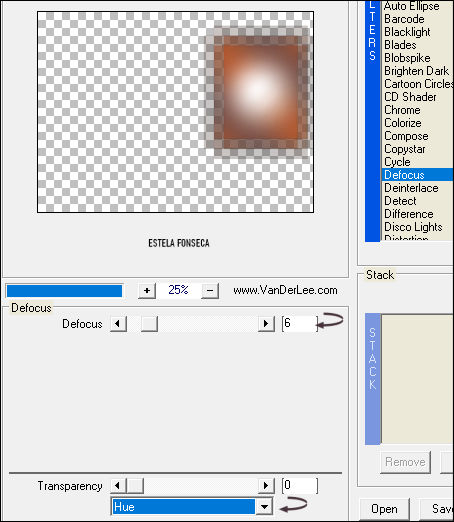The image size is (454, 522).
Task: Click the Defocus value input field
Action: (x=300, y=323)
